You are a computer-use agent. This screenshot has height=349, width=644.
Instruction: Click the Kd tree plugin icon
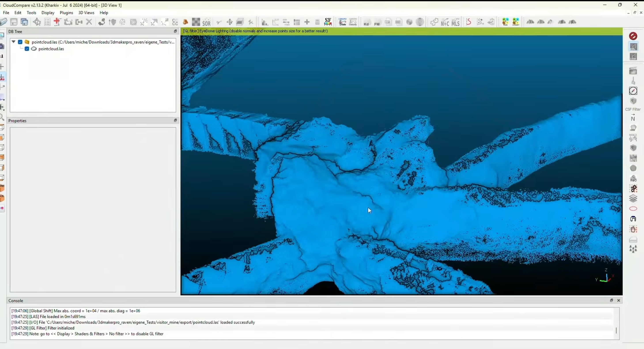point(366,22)
